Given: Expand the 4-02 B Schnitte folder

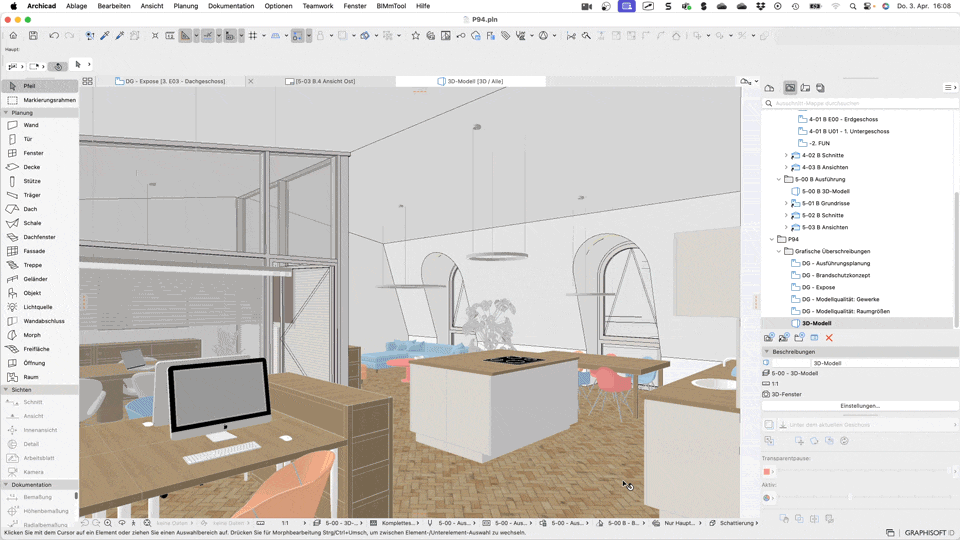Looking at the screenshot, I should tap(786, 156).
